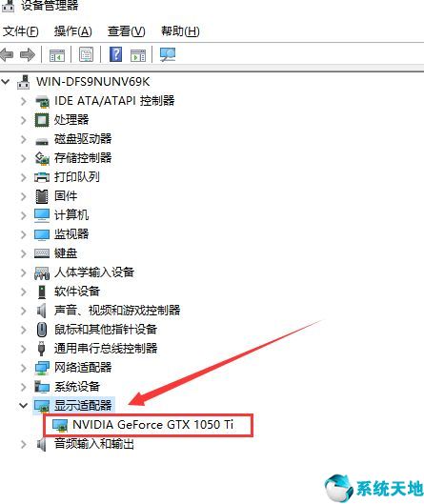Click the 网络适配器 network adapter icon
Image resolution: width=424 pixels, height=504 pixels.
[42, 368]
